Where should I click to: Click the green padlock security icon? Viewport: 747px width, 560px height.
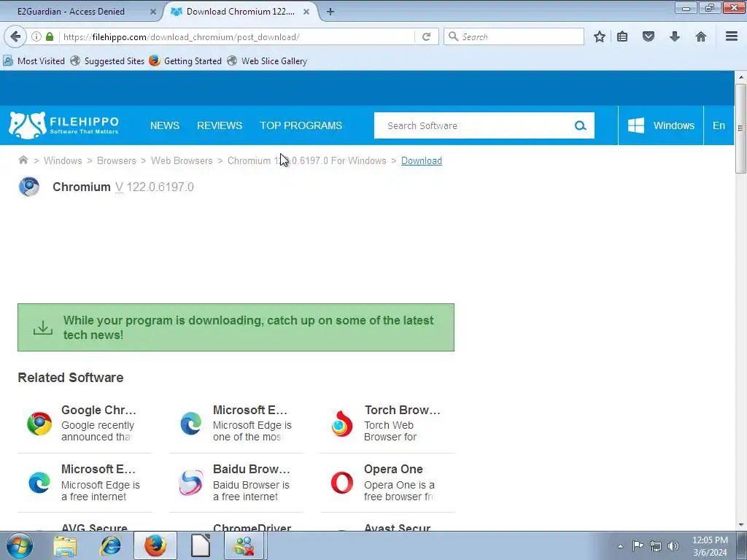tap(50, 36)
